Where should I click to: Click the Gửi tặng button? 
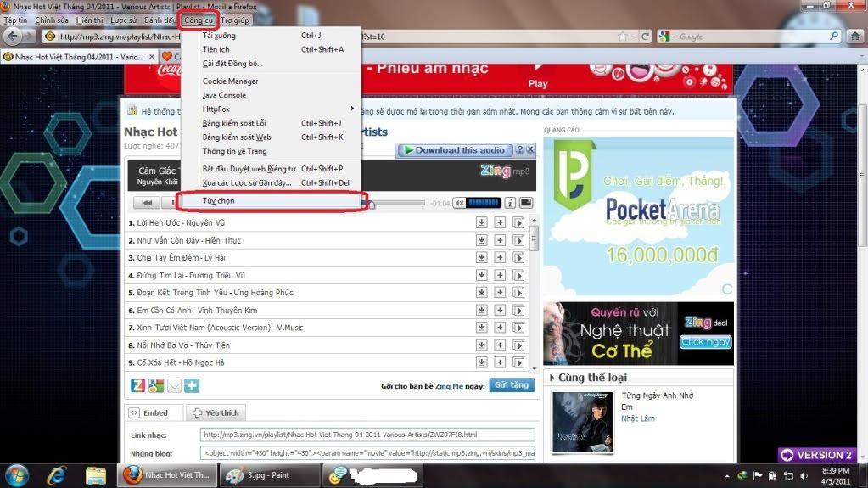pyautogui.click(x=512, y=385)
